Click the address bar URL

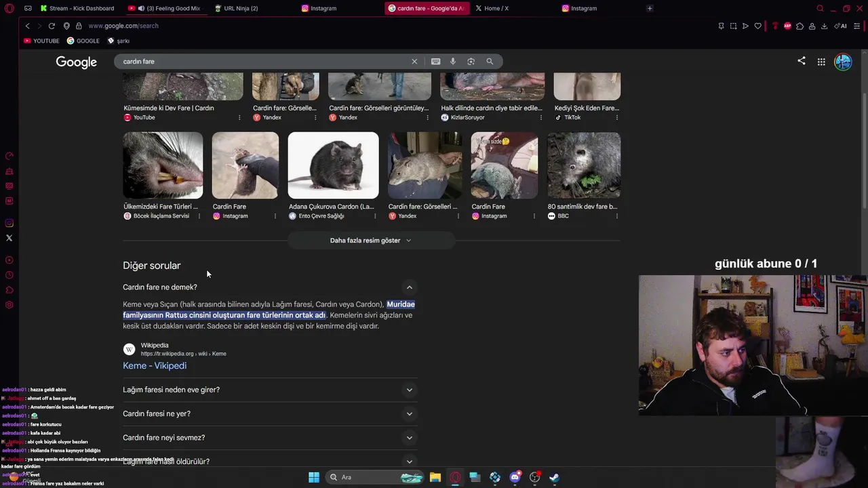click(123, 26)
